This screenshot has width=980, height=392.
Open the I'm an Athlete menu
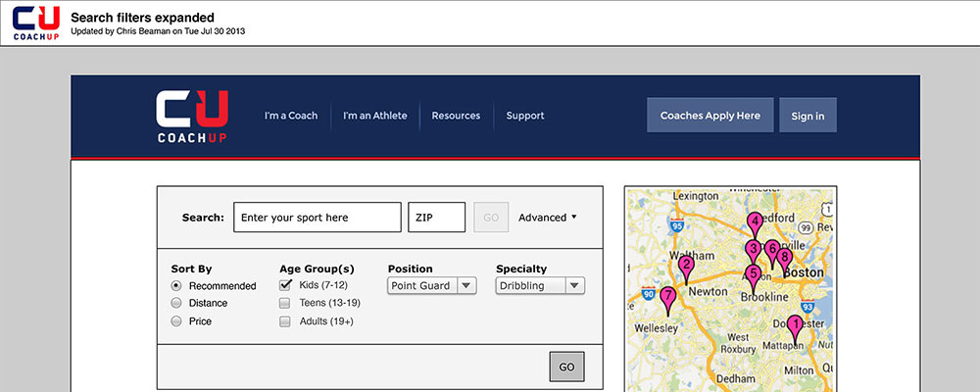pos(375,116)
